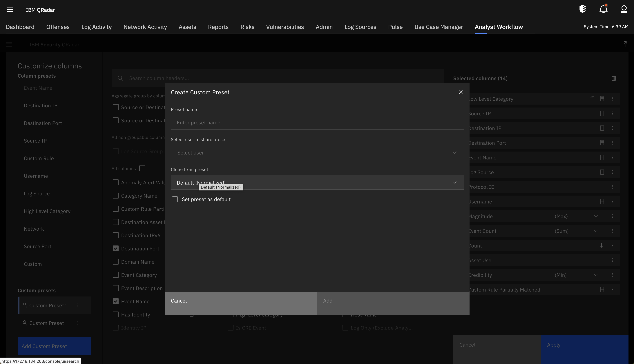Click the search icon in column headers search
Image resolution: width=634 pixels, height=364 pixels.
click(x=120, y=78)
